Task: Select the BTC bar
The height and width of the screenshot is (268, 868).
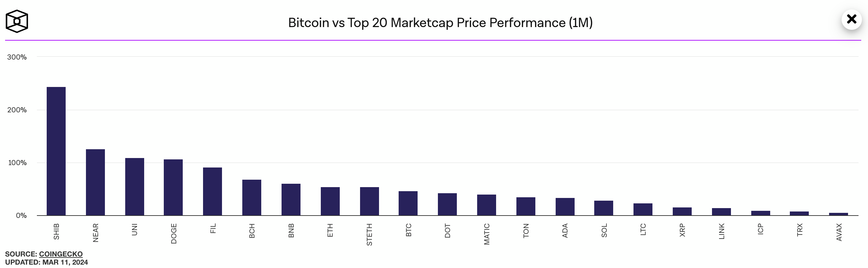Action: coord(408,203)
